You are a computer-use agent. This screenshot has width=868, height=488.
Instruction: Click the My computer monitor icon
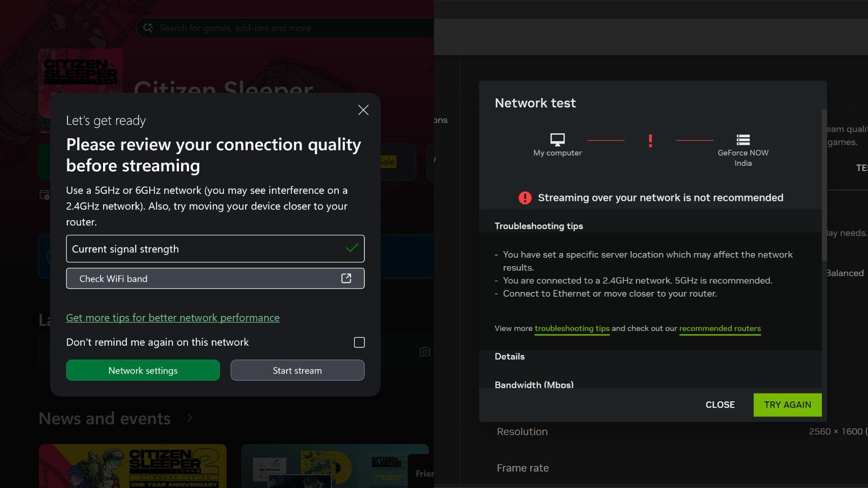(x=558, y=141)
